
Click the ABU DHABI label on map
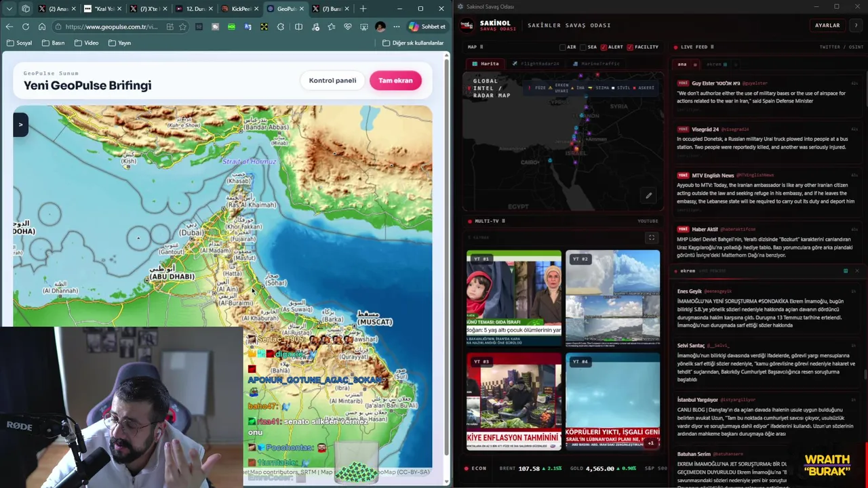[172, 277]
